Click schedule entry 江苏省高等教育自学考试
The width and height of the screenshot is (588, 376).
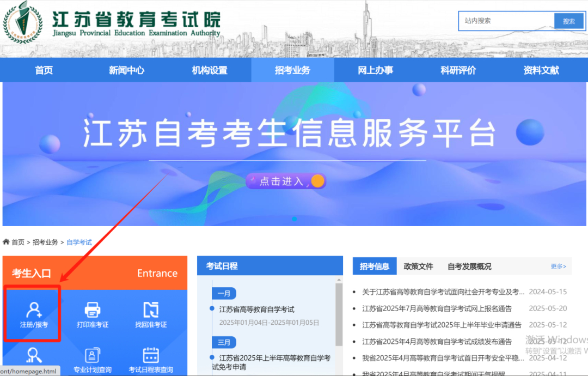coord(257,309)
